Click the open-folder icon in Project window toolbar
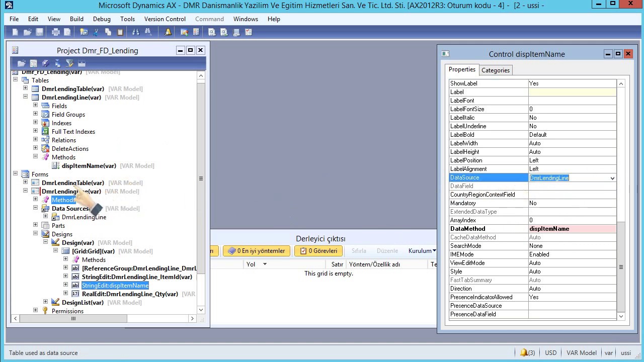 21,63
